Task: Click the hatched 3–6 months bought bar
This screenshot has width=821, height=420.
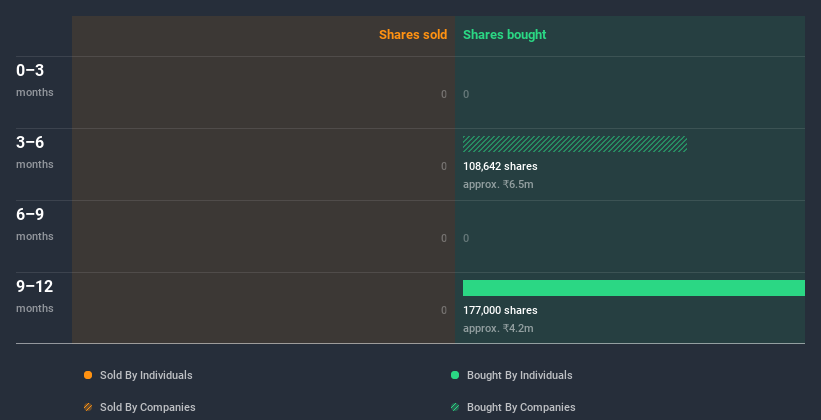Action: [x=575, y=144]
